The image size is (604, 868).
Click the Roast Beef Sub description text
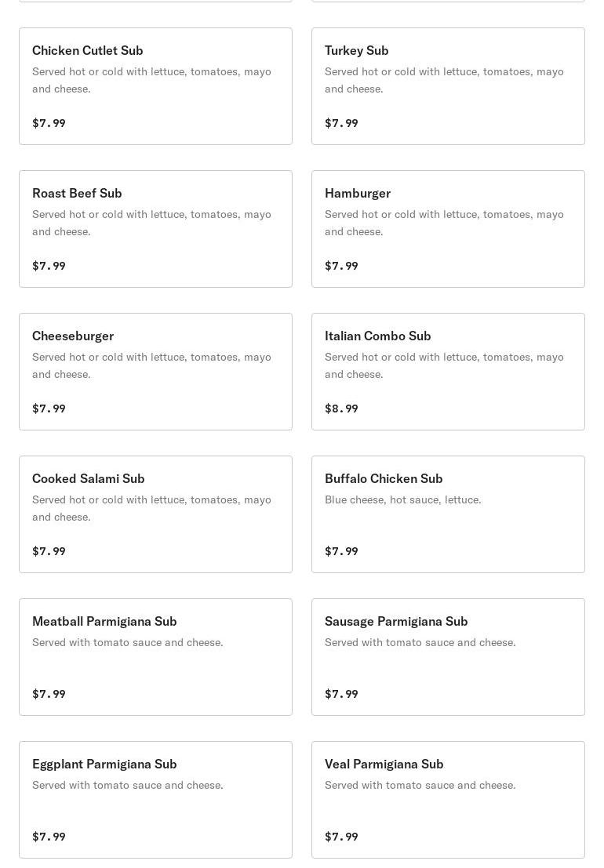pyautogui.click(x=151, y=223)
